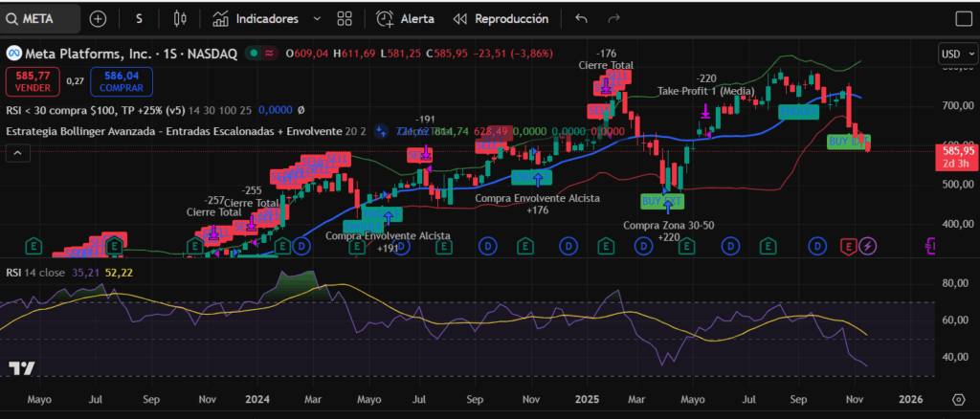The width and height of the screenshot is (980, 419).
Task: Open time axis settings gear icon
Action: point(958,399)
